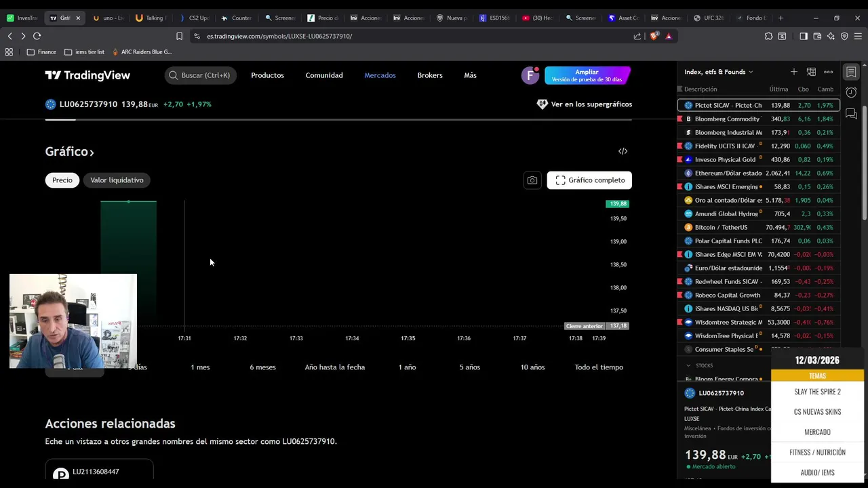Set range to Año hasta la fecha
The width and height of the screenshot is (868, 488).
tap(335, 367)
